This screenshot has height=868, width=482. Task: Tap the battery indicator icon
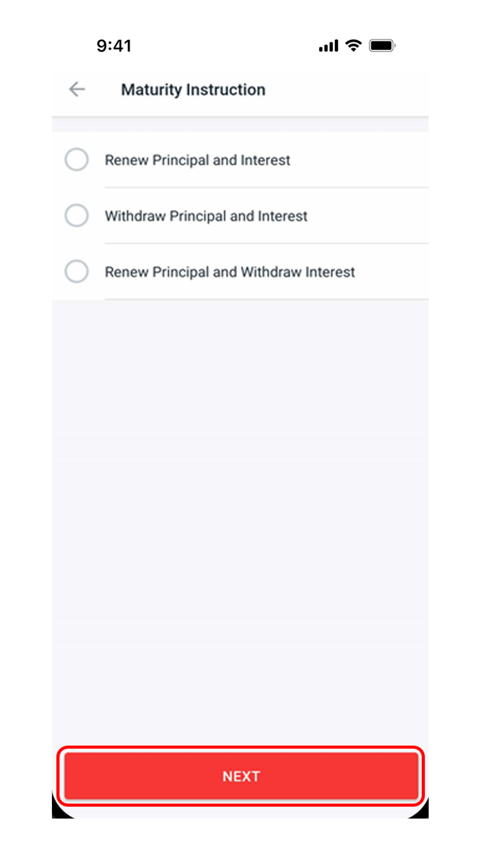382,46
